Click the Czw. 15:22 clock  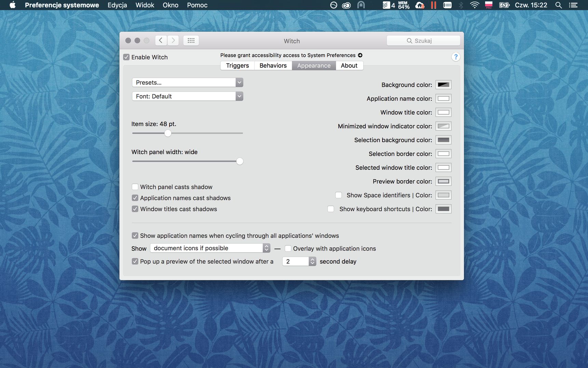pos(531,5)
